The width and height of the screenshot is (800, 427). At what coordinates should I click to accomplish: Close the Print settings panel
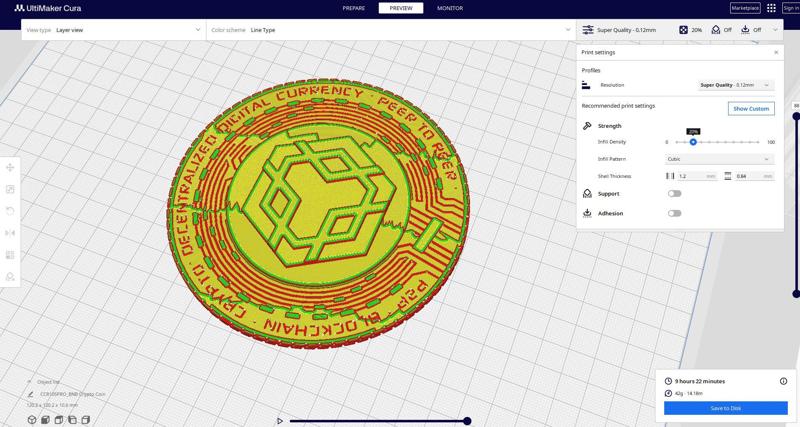click(776, 53)
